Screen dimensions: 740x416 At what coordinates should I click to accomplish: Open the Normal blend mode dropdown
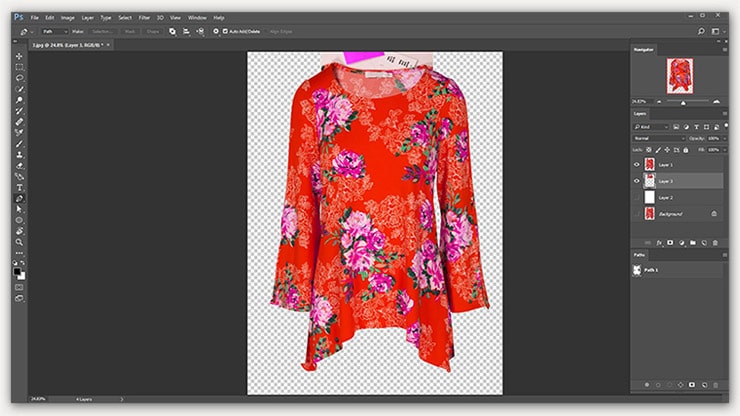click(x=660, y=137)
